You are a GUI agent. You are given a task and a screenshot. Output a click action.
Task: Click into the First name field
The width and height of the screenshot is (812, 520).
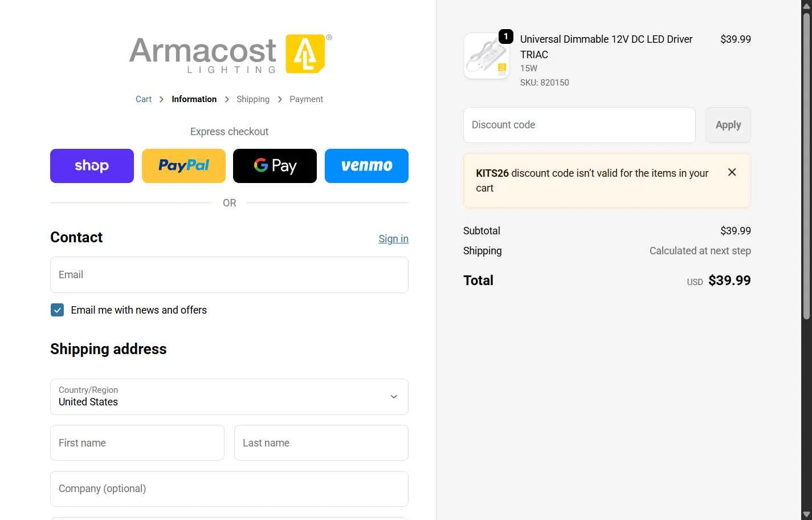pyautogui.click(x=137, y=443)
